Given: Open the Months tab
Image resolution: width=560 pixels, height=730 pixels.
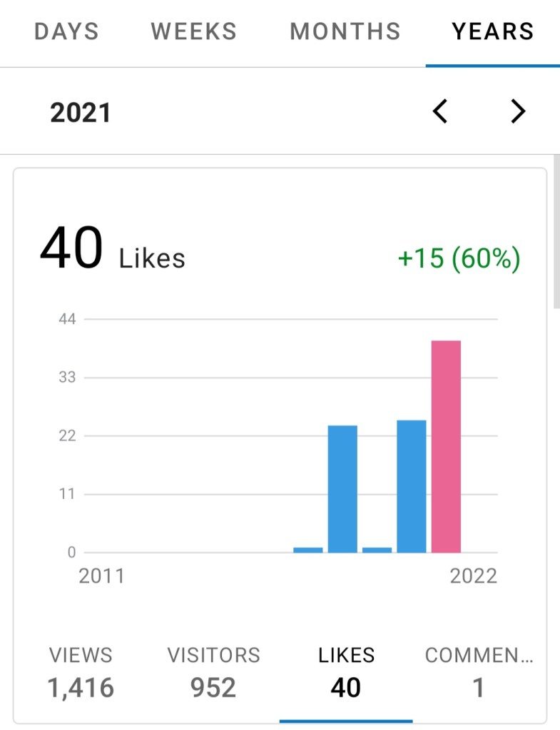Looking at the screenshot, I should pyautogui.click(x=345, y=32).
